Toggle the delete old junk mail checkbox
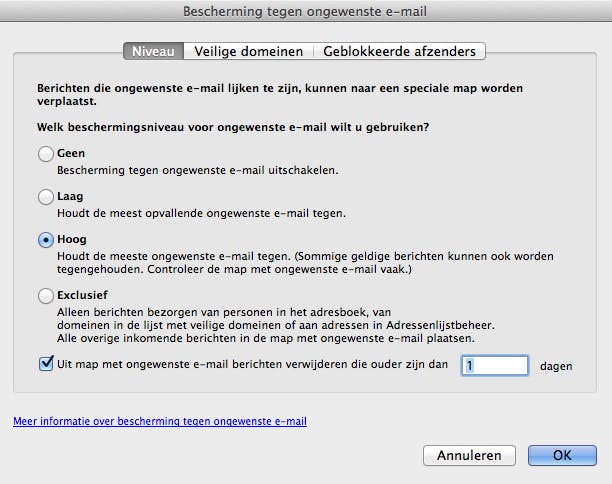This screenshot has height=484, width=612. pos(46,364)
